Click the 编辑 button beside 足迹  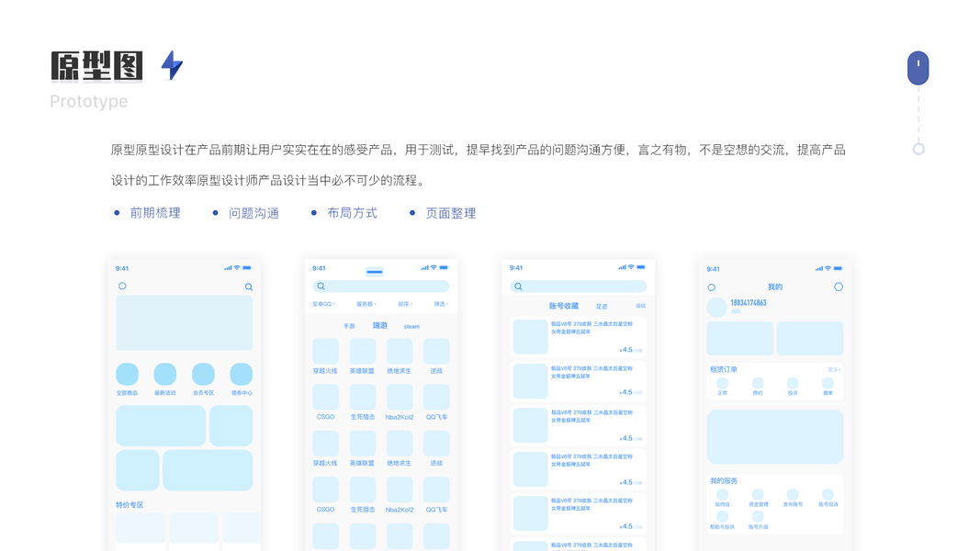tap(640, 306)
